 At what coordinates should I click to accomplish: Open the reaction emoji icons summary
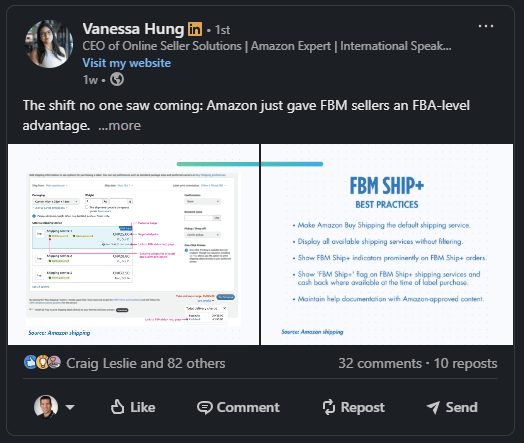coord(42,362)
